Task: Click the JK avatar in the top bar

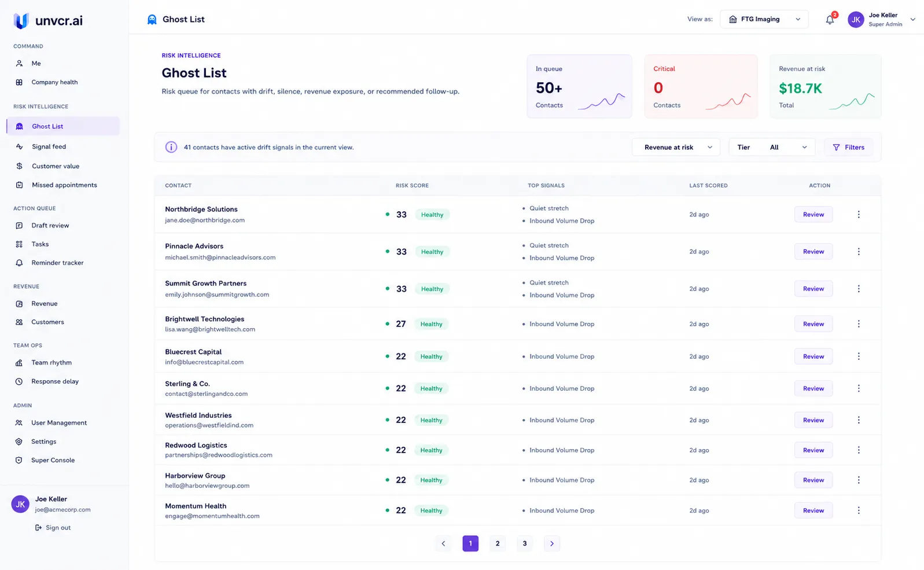Action: coord(856,20)
